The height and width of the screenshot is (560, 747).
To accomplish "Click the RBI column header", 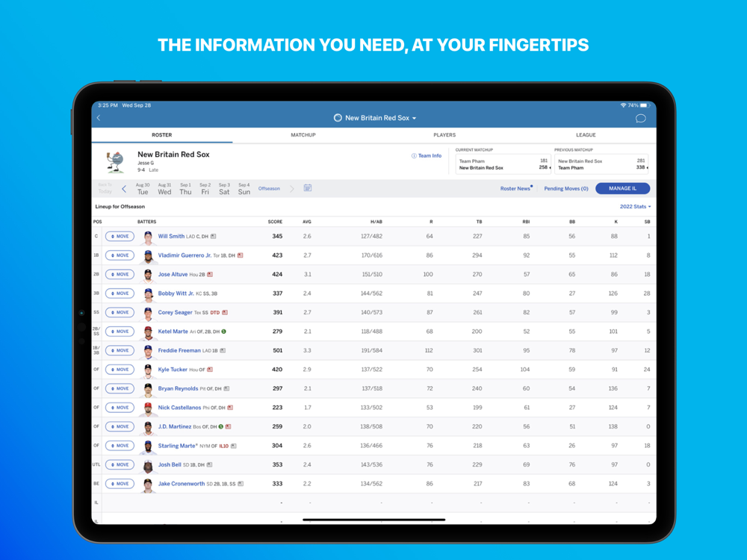I will click(526, 222).
